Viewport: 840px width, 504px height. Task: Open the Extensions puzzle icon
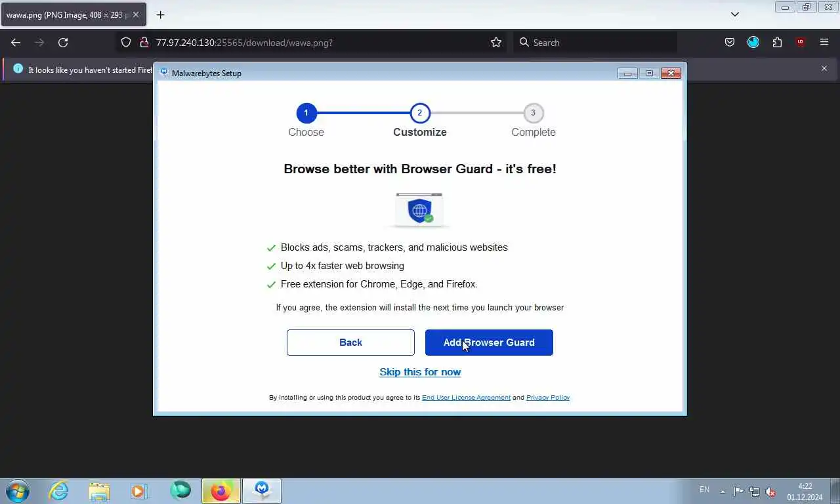coord(777,43)
